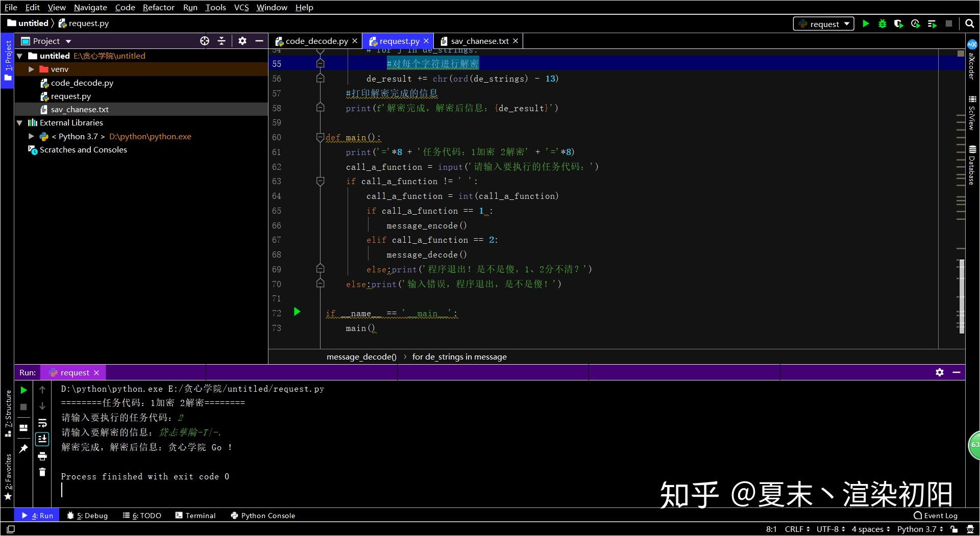Expand the venv folder in Project tree
The height and width of the screenshot is (536, 980).
31,69
